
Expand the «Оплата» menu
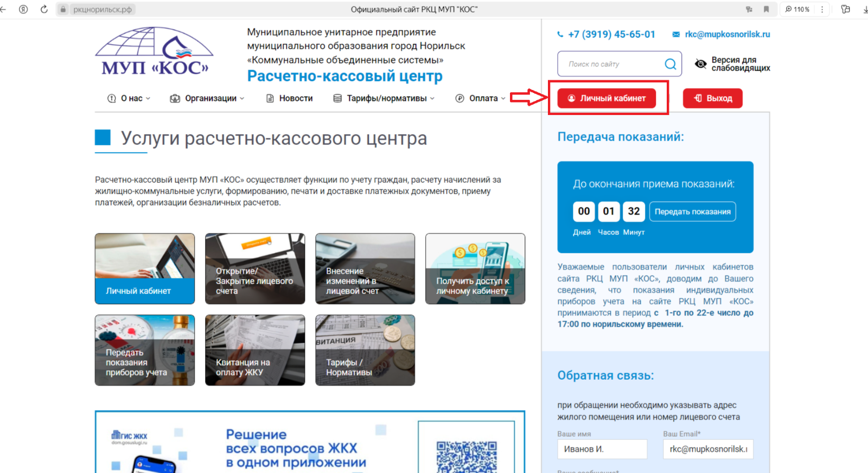[481, 98]
